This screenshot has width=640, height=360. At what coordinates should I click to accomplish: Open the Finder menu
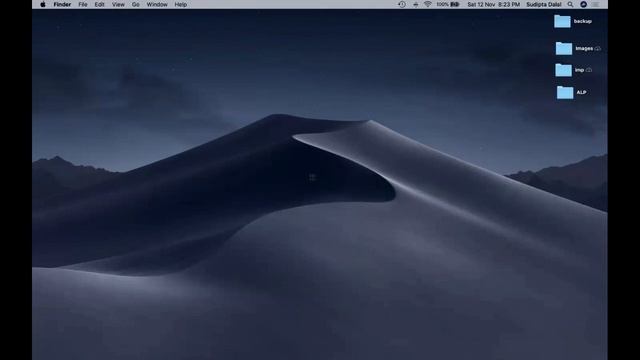point(62,4)
